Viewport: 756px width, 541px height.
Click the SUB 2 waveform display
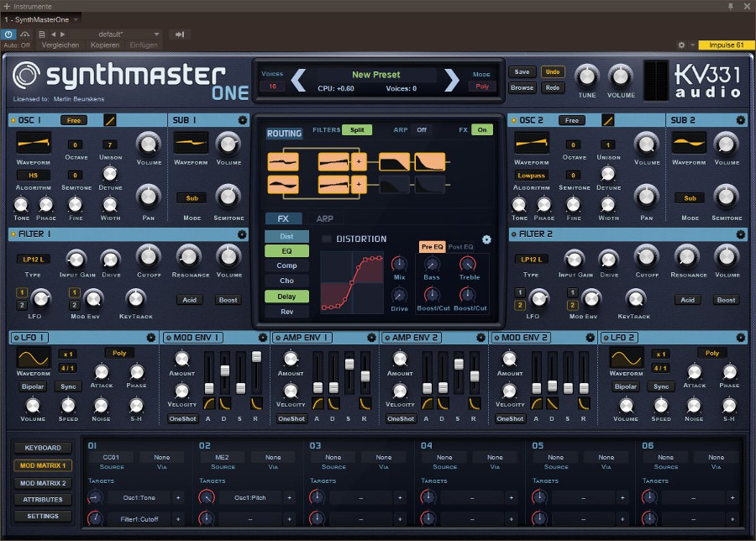[689, 143]
